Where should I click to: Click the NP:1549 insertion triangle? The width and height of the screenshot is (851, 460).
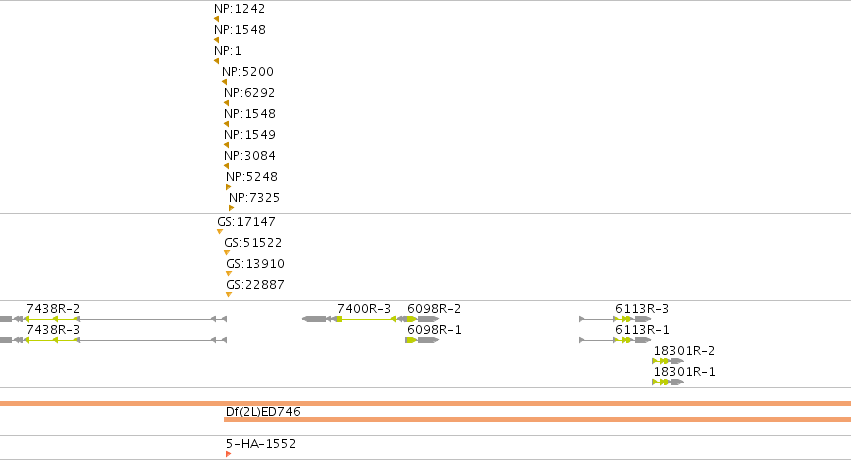click(226, 145)
